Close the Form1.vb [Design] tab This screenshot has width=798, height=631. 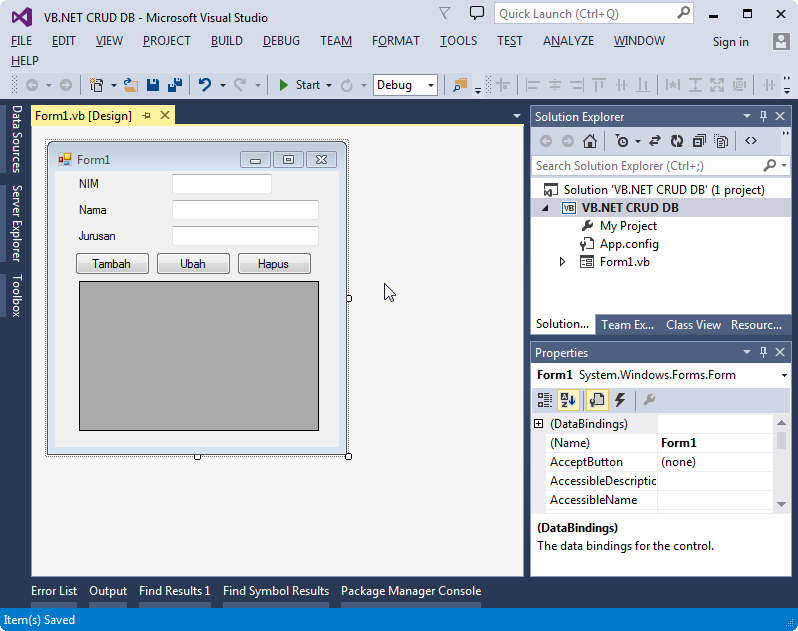(x=165, y=116)
